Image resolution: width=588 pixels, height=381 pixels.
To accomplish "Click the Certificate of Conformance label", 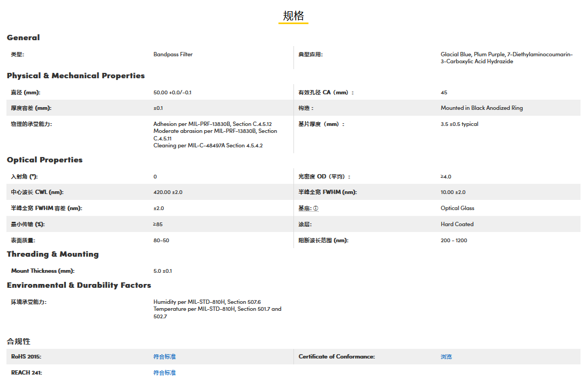I will pyautogui.click(x=336, y=357).
